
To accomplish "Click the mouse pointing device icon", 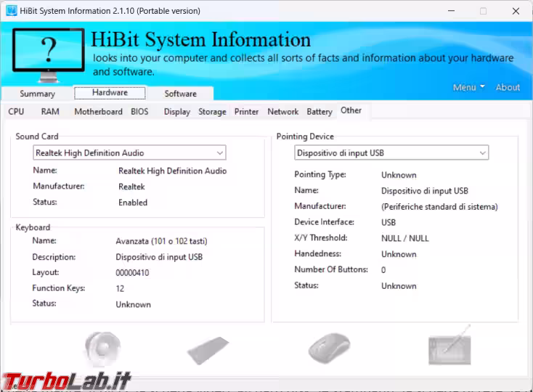I will click(x=328, y=349).
